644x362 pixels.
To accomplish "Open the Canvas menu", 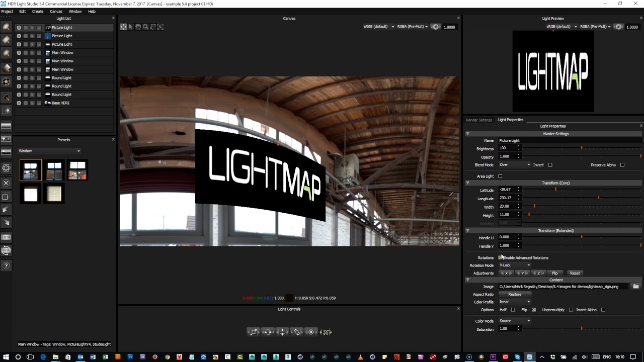I will 56,11.
